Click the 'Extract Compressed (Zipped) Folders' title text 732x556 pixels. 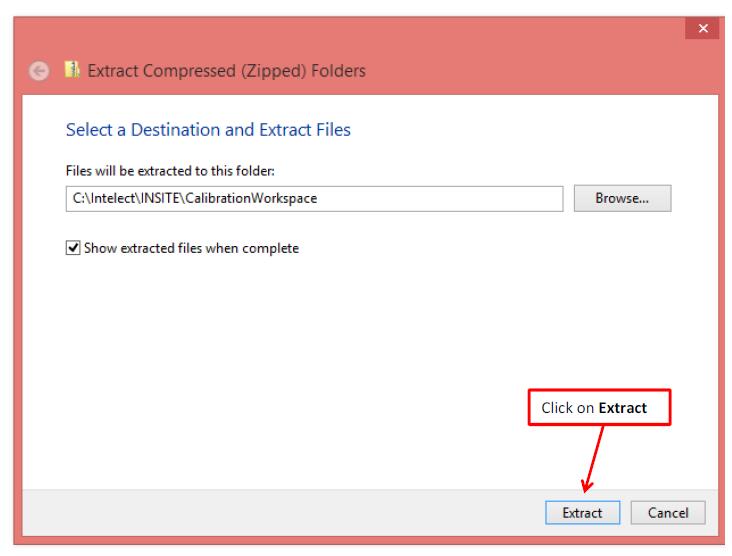[226, 71]
